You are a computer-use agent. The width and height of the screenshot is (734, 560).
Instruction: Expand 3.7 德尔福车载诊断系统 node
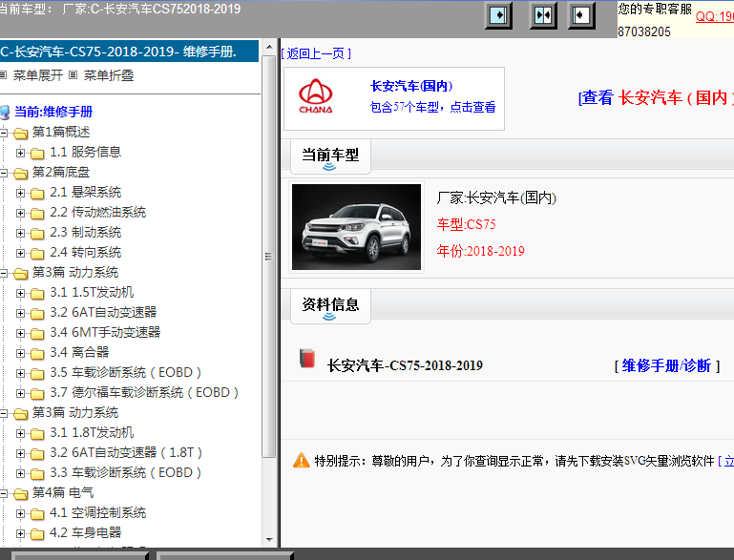(x=20, y=393)
